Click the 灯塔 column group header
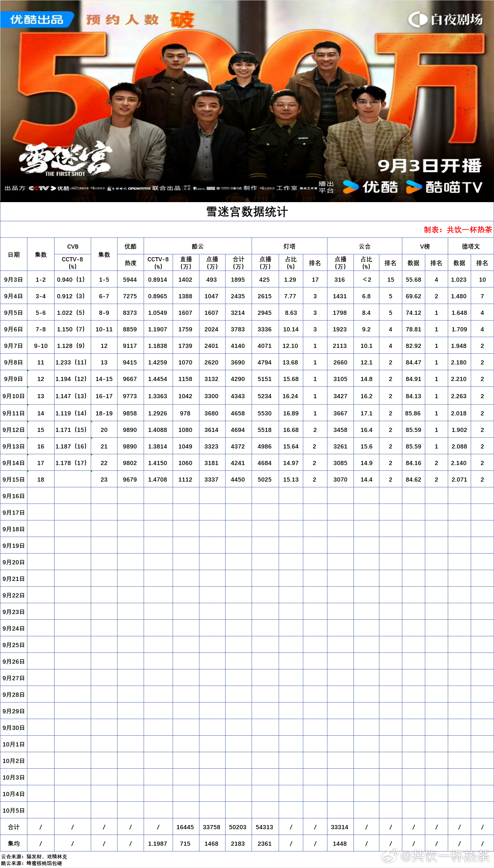Image resolution: width=494 pixels, height=868 pixels. 290,246
